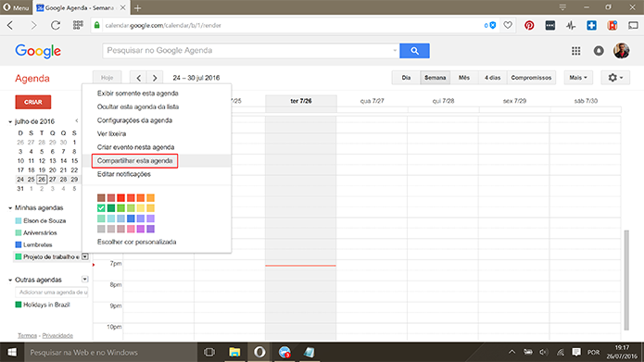Open the account notifications bell icon
Viewport: 644px width, 362px height.
599,51
